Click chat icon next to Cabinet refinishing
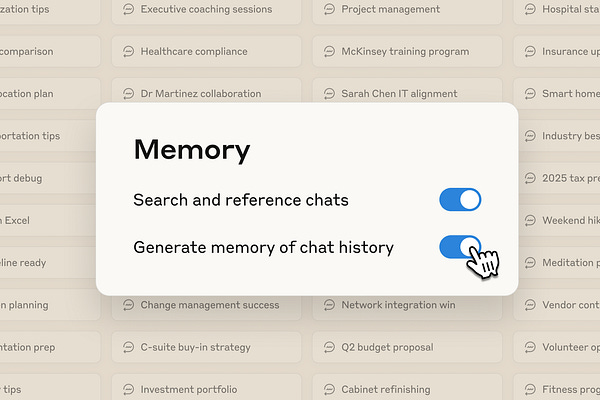Image resolution: width=600 pixels, height=400 pixels. 329,389
